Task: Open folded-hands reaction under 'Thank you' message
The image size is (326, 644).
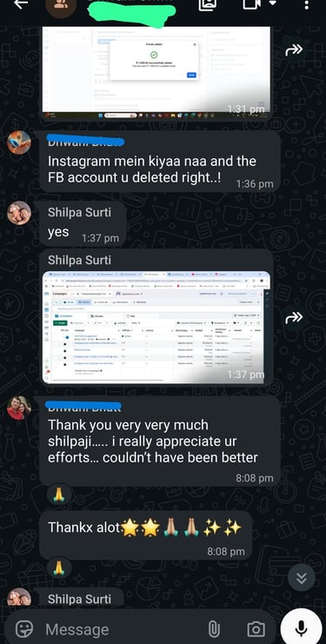Action: [x=59, y=495]
